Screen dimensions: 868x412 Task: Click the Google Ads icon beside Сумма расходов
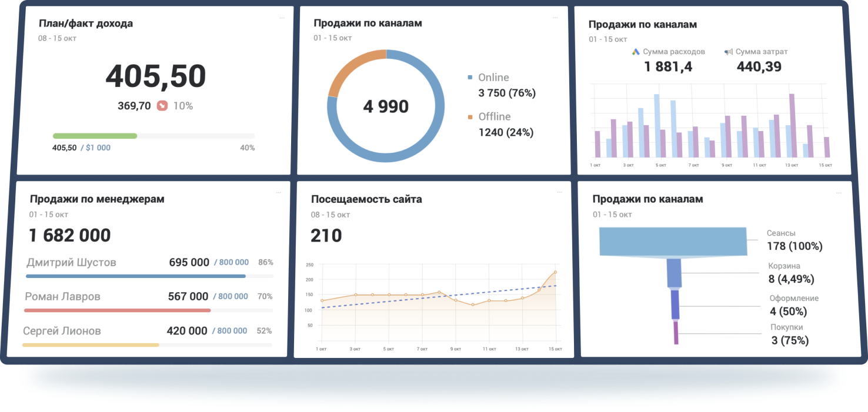coord(636,52)
